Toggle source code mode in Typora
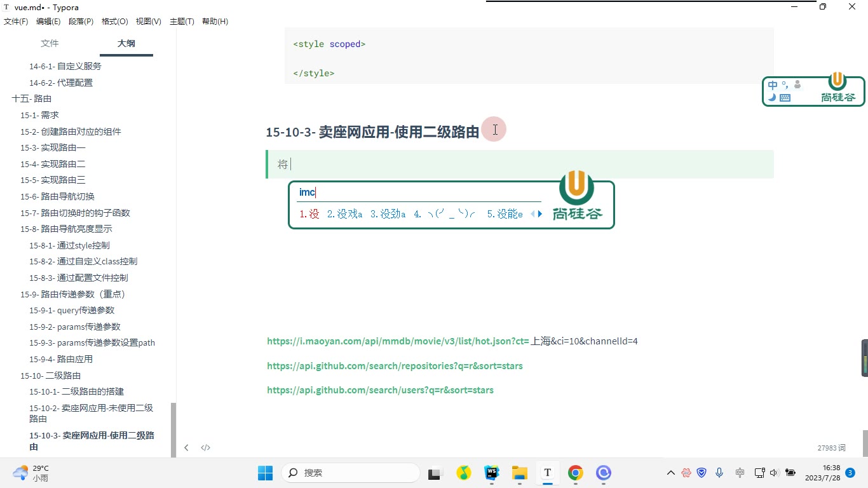 pos(206,448)
